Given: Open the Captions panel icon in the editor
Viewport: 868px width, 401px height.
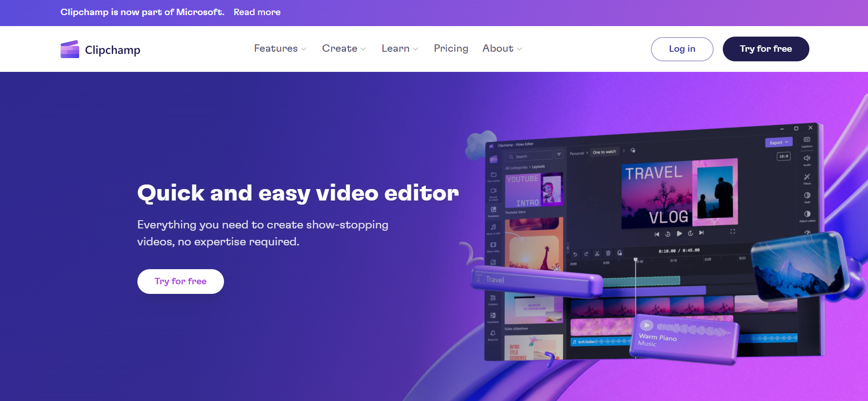Looking at the screenshot, I should click(807, 140).
